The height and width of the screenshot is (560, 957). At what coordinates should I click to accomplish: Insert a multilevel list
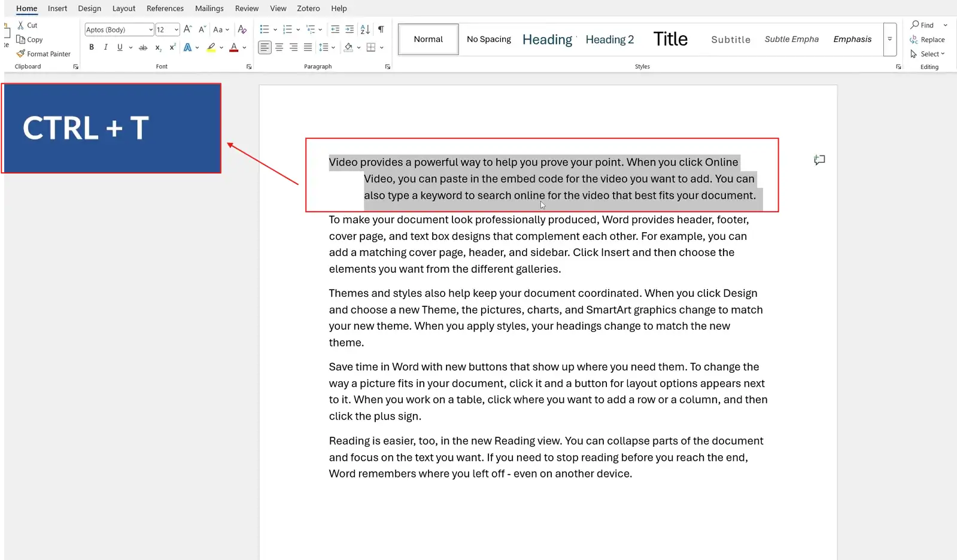click(311, 29)
